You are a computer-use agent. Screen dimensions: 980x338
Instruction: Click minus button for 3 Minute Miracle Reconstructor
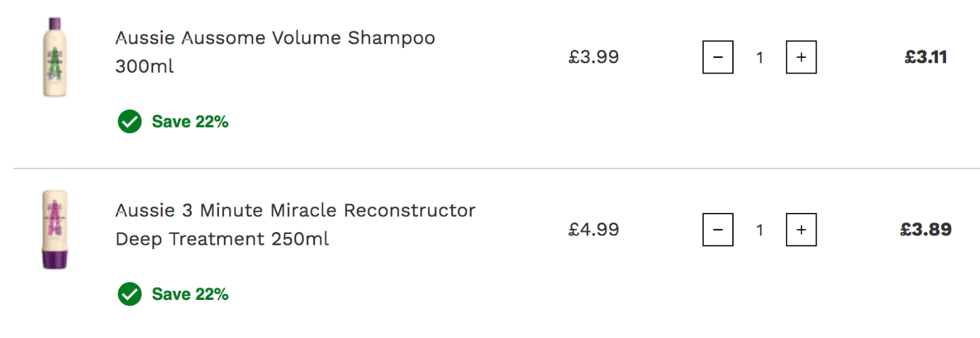(x=717, y=230)
